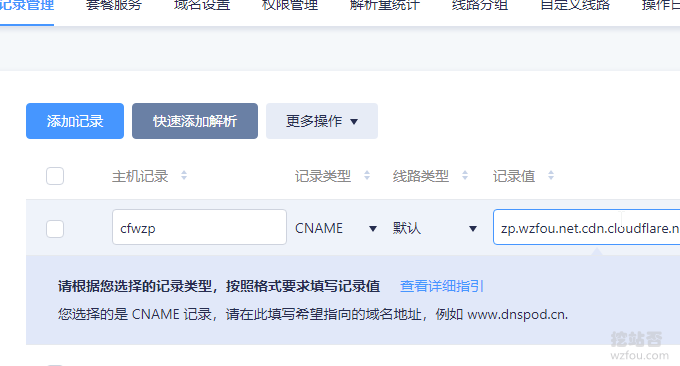Tick the select-all checkbox in the table header

(55, 176)
